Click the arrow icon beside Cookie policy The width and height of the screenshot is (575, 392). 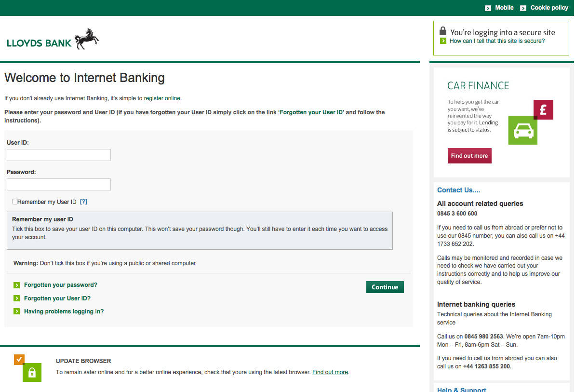pos(523,8)
